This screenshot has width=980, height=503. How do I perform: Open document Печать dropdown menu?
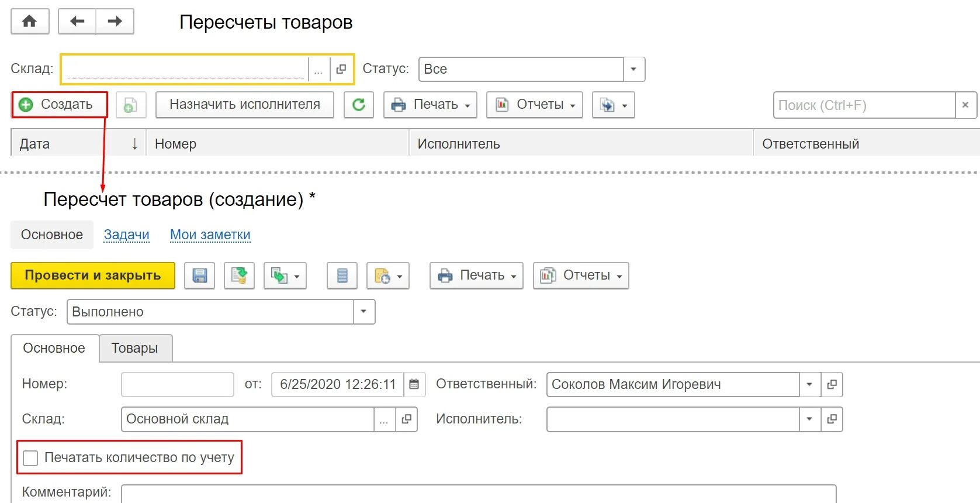477,275
